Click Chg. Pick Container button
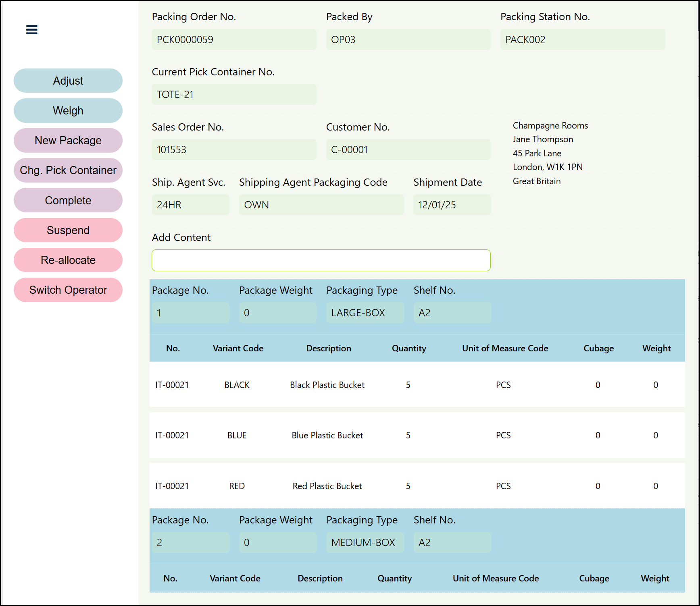 68,170
